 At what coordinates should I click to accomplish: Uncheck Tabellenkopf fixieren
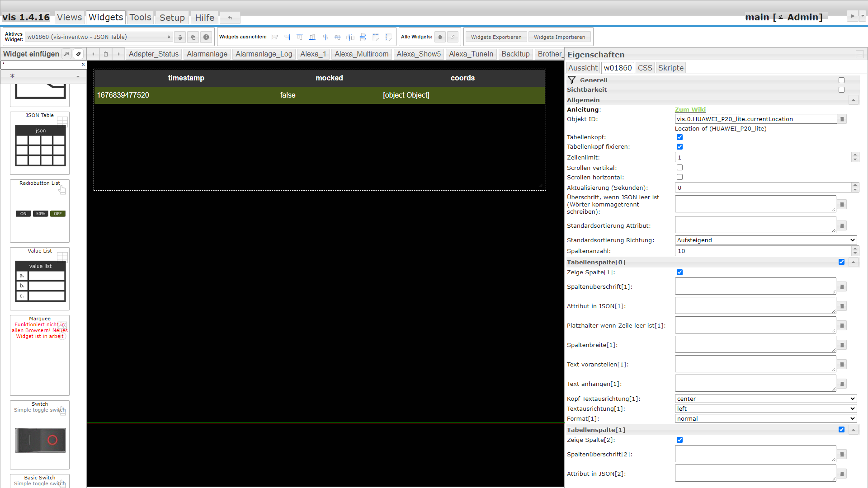coord(679,147)
